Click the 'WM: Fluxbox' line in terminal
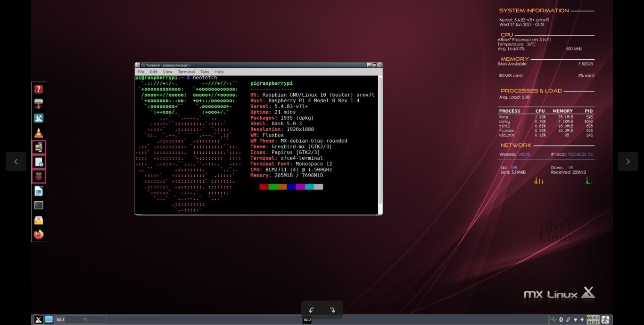 tap(267, 135)
